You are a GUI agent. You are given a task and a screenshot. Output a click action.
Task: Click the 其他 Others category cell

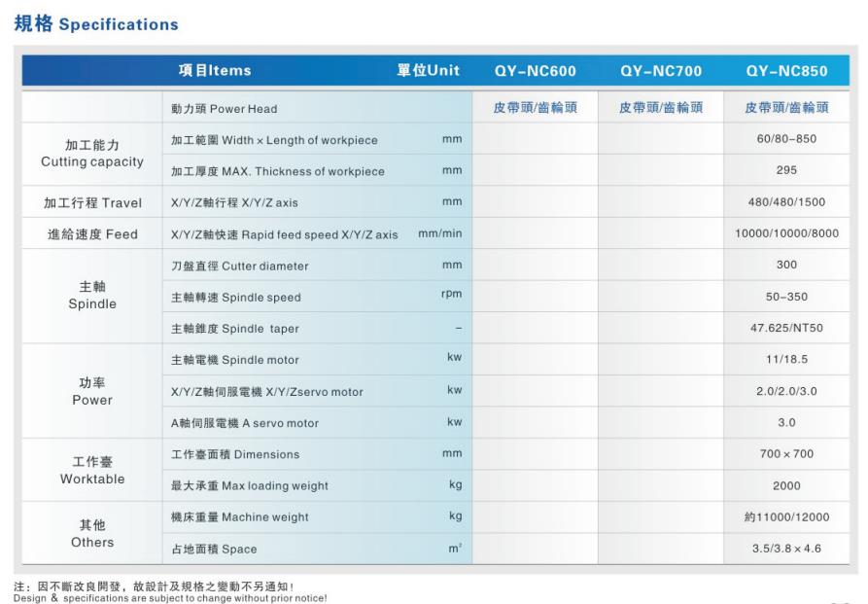click(x=92, y=533)
